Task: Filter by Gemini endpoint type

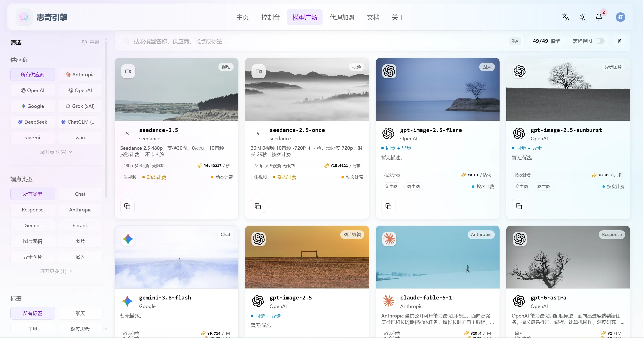Action: [32, 225]
